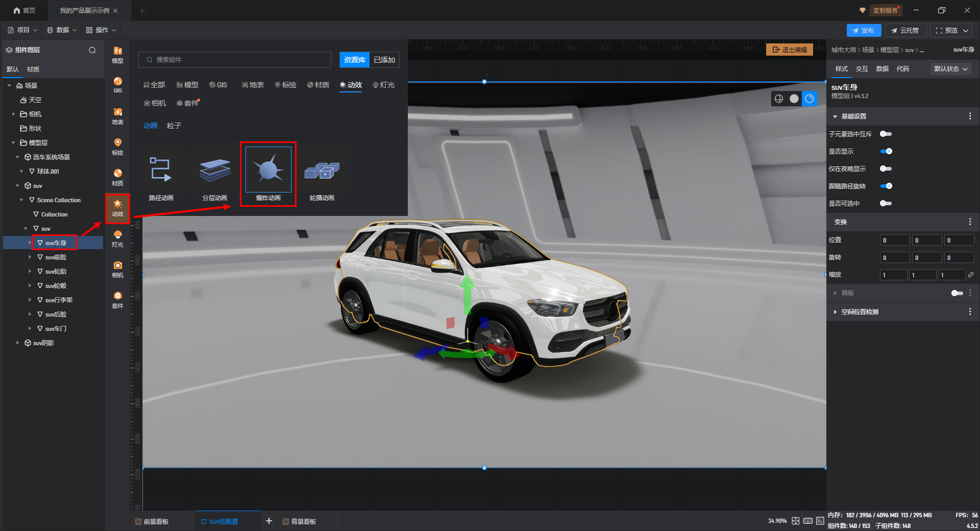980x531 pixels.
Task: Filter components by 灯光 category
Action: [x=384, y=85]
